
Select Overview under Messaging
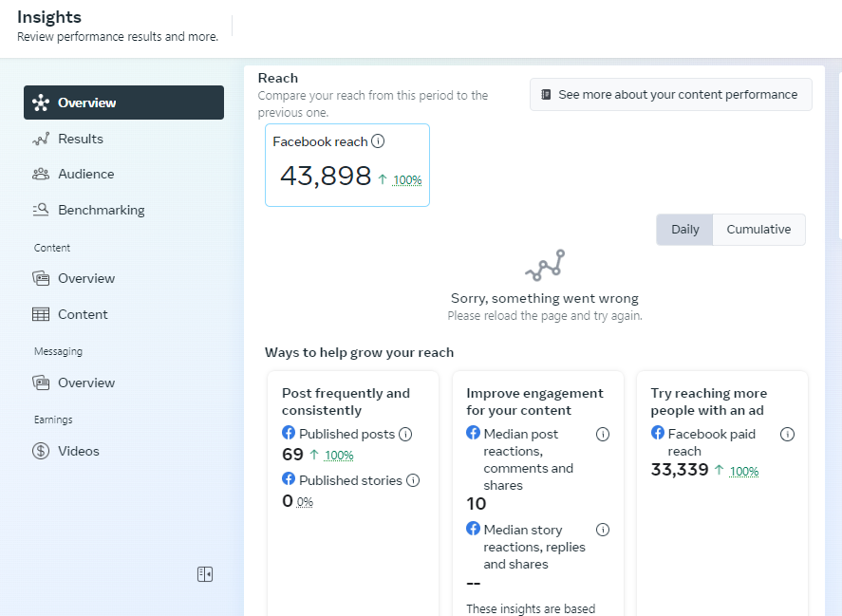click(85, 383)
